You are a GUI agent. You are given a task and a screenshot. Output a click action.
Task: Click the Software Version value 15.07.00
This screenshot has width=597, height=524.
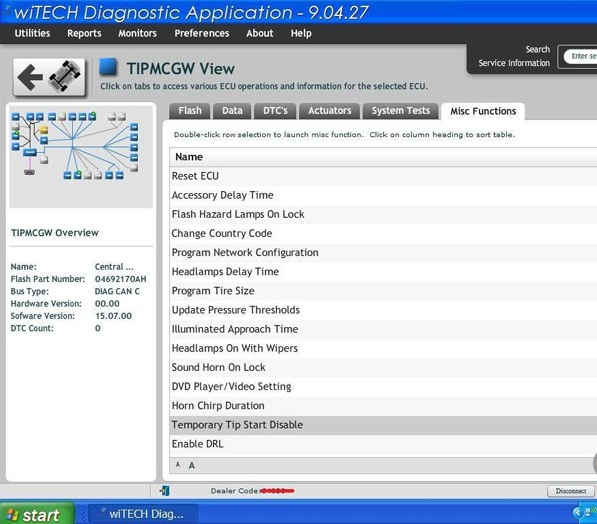click(x=113, y=316)
